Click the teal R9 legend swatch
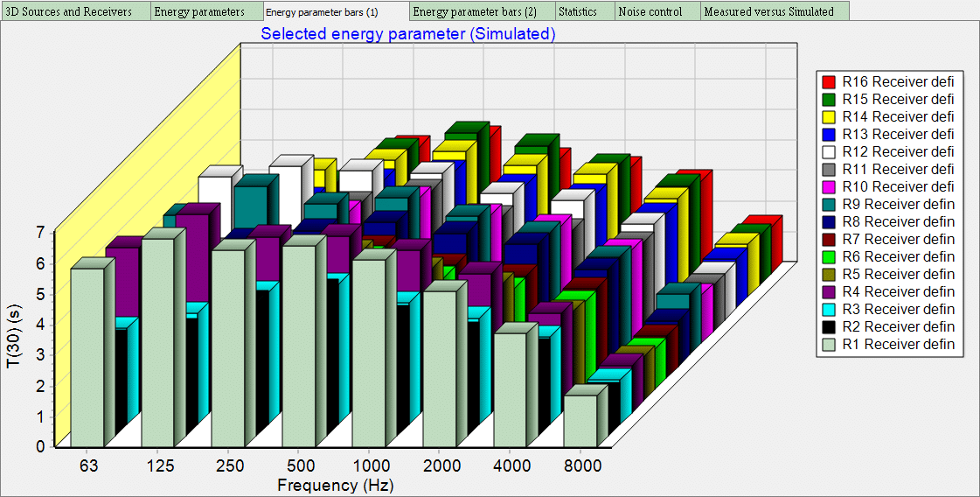 829,204
